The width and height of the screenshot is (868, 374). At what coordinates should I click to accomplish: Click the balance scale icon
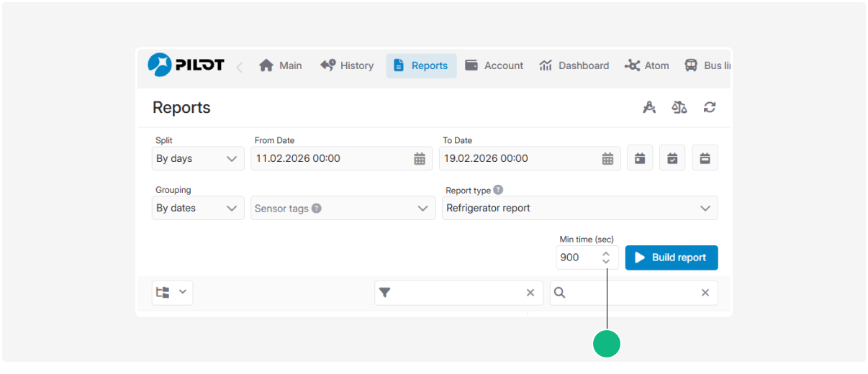(x=679, y=107)
